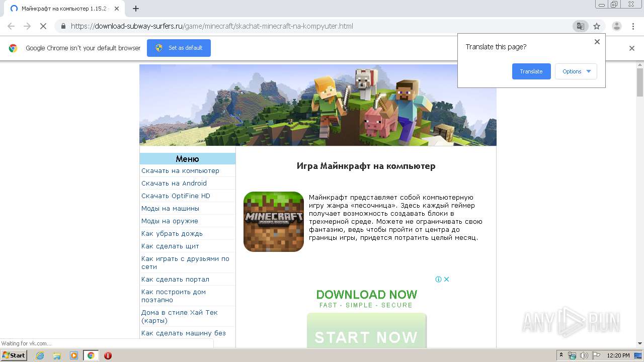Open the Windows Start menu
This screenshot has width=644, height=362.
(14, 355)
